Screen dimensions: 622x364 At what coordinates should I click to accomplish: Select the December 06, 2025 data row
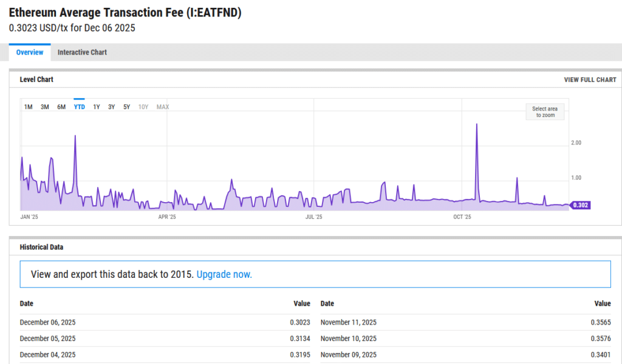coord(47,322)
